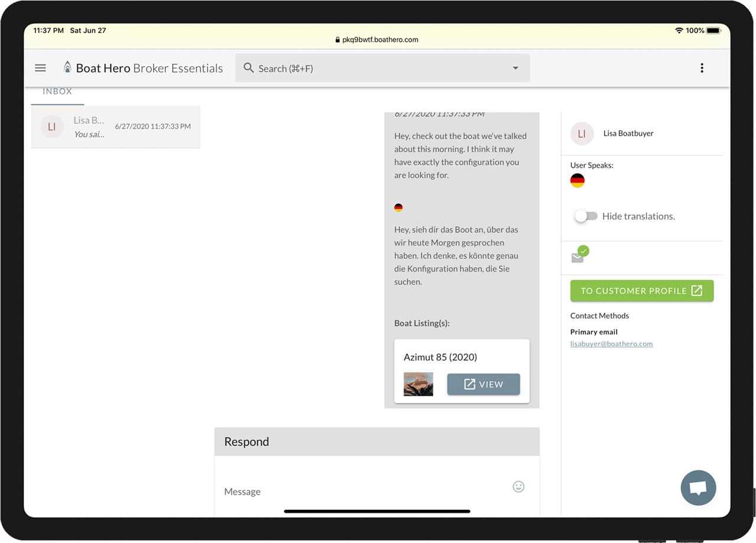Open Lisa B. conversation in inbox list
Viewport: 756px width, 543px height.
click(116, 127)
